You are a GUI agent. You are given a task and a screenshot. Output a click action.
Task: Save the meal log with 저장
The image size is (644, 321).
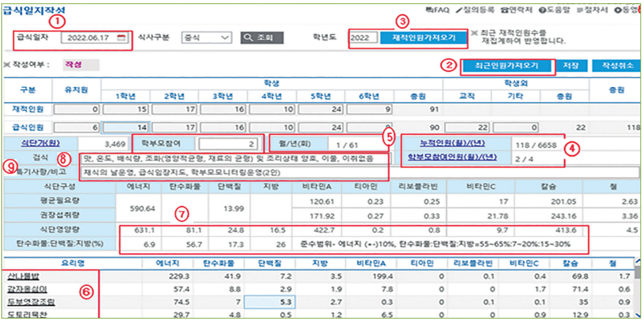click(x=571, y=66)
